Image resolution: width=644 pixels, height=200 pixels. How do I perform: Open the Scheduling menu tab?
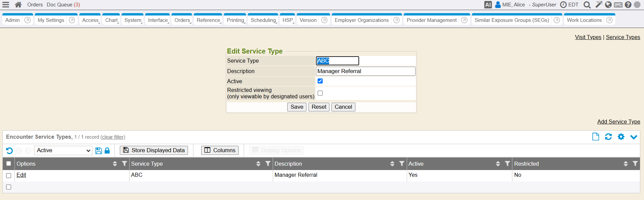(x=263, y=20)
